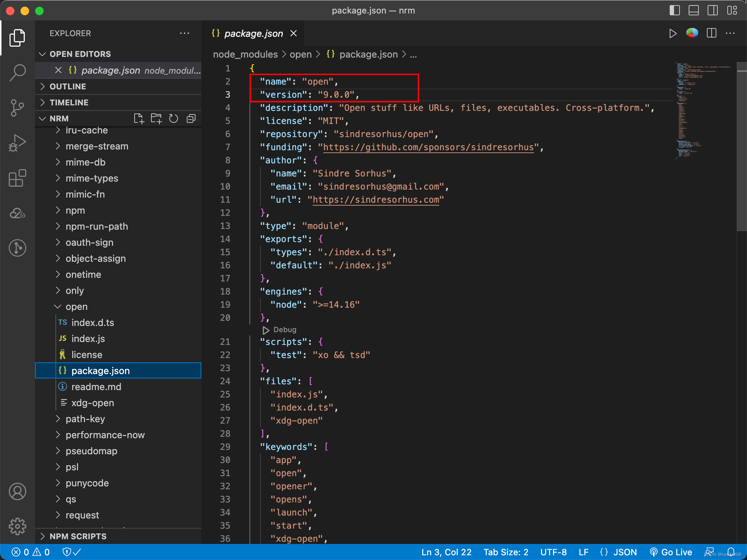Open editor More Actions ellipsis
The height and width of the screenshot is (560, 747).
coord(730,33)
